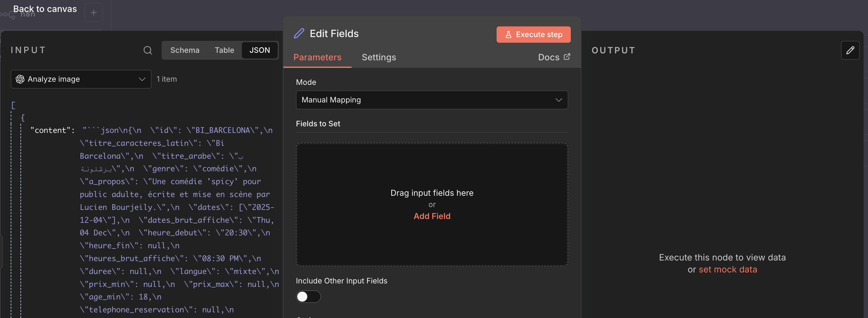
Task: Click the Manual Mapping chevron arrow
Action: click(558, 100)
